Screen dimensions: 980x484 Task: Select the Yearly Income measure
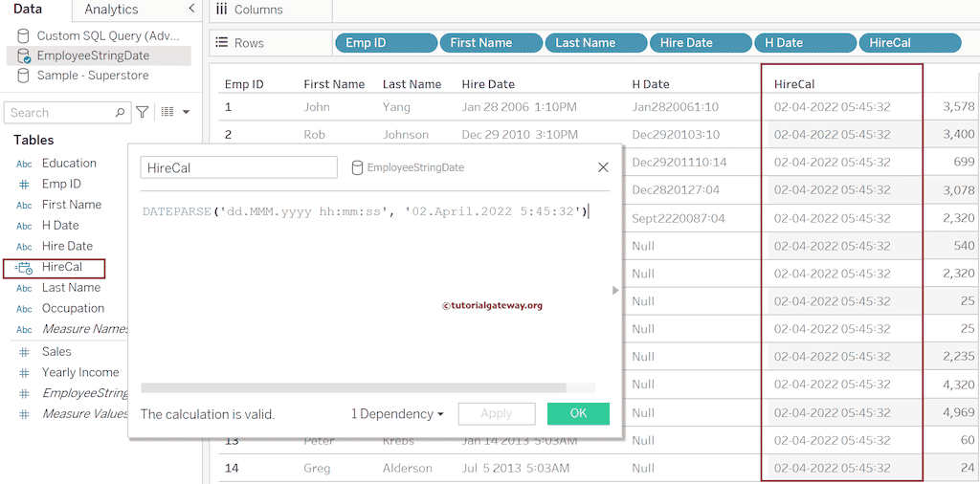pos(80,372)
